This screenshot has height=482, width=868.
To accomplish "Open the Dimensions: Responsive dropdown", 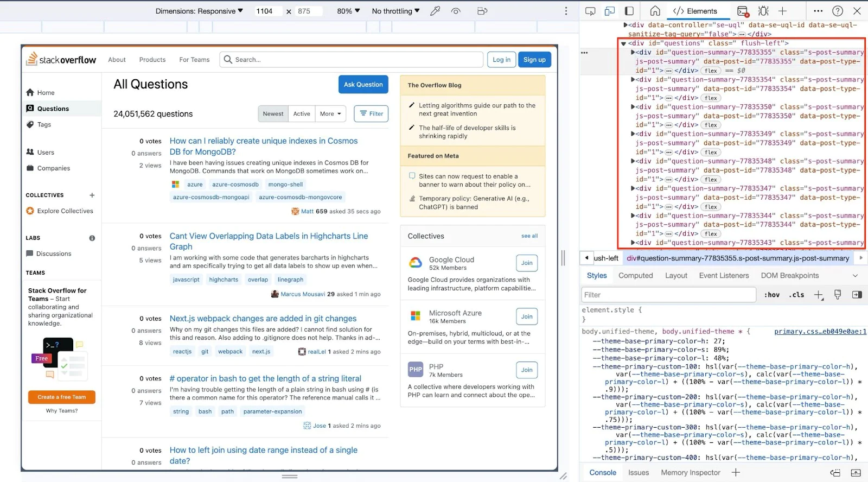I will (199, 11).
